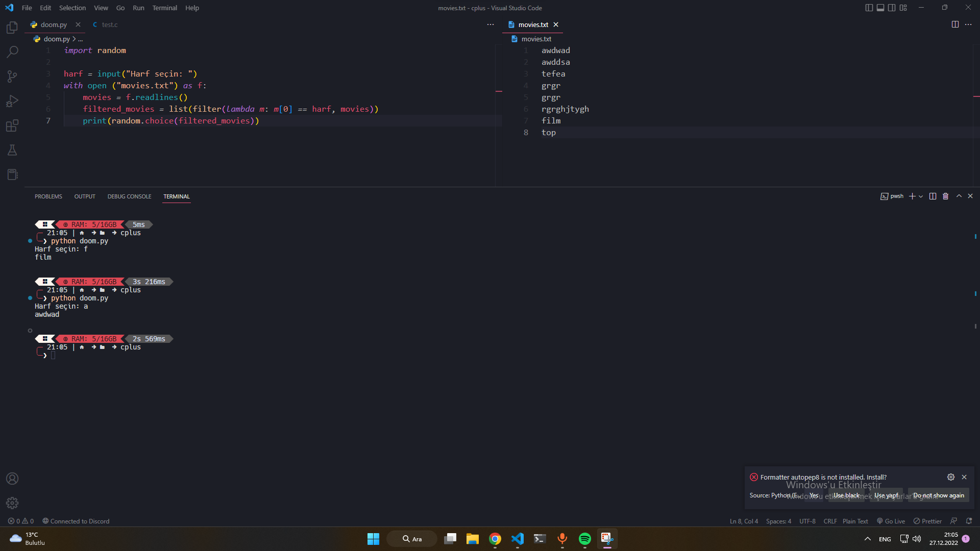Open the Testing flask icon
Image resolution: width=980 pixels, height=551 pixels.
[x=12, y=150]
